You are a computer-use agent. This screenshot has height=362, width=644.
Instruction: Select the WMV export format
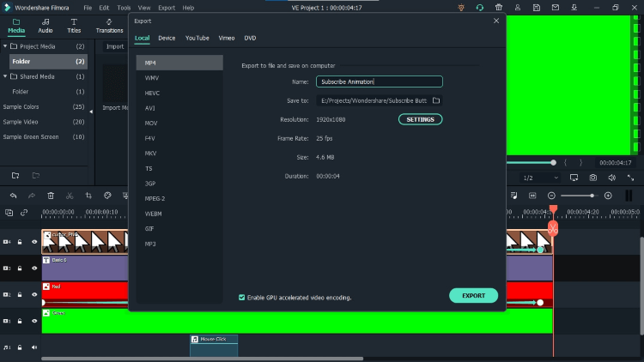click(179, 78)
